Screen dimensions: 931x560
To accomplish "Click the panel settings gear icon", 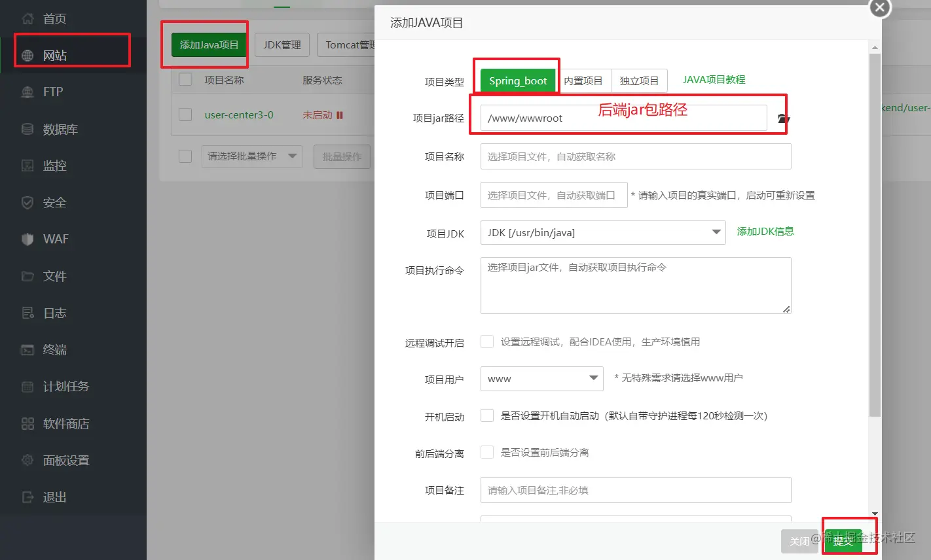I will (27, 460).
